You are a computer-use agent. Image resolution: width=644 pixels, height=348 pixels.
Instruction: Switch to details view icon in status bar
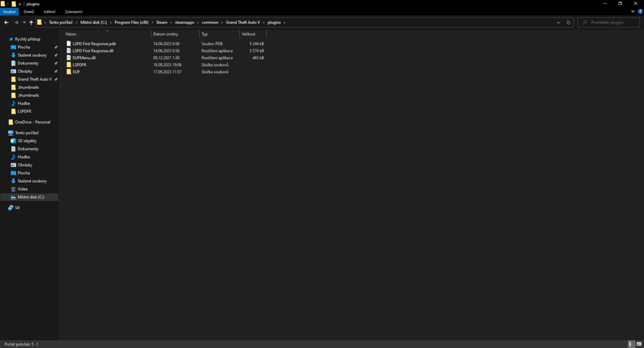[x=631, y=344]
